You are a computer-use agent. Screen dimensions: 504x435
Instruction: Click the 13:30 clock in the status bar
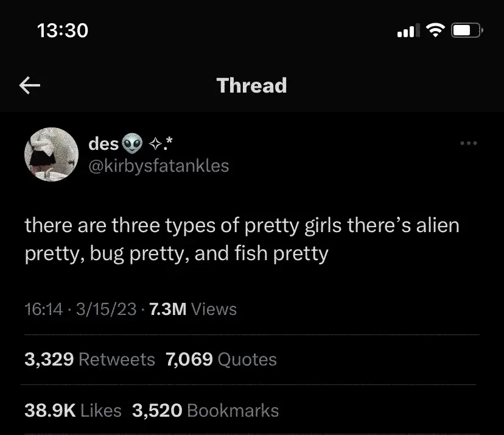63,29
